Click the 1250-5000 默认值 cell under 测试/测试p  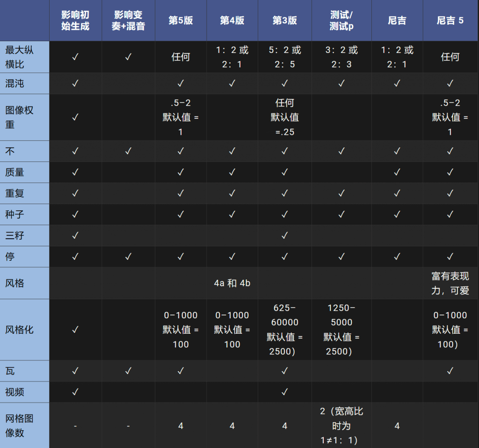(x=341, y=330)
